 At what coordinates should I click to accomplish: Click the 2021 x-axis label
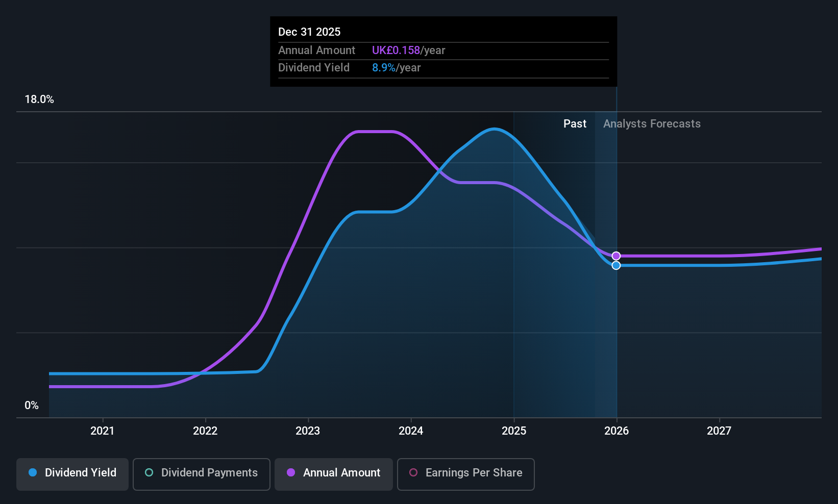pos(103,431)
